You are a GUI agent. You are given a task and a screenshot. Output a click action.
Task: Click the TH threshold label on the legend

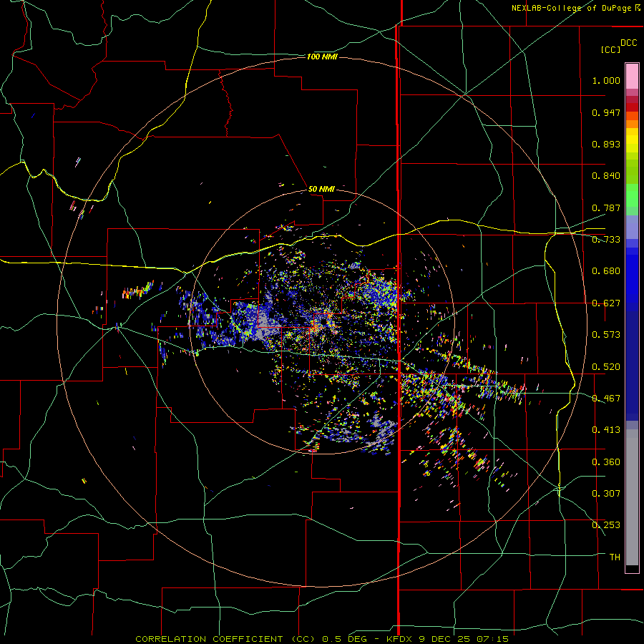click(x=615, y=557)
